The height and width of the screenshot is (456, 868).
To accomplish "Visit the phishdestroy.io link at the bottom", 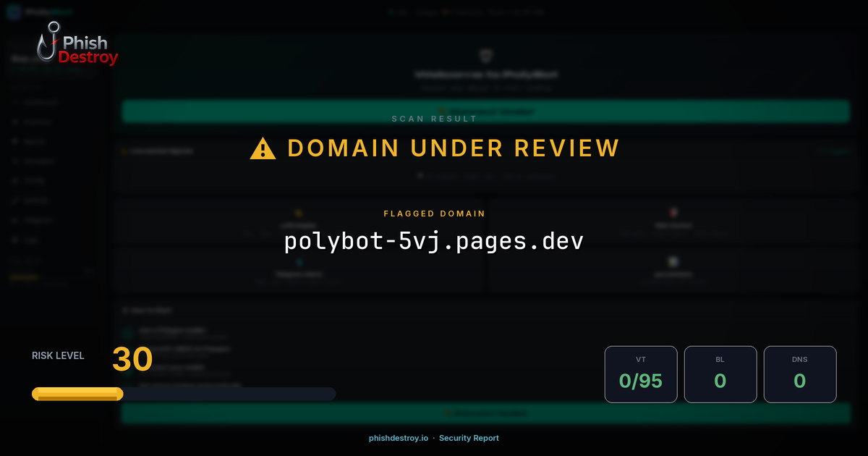I will tap(398, 438).
